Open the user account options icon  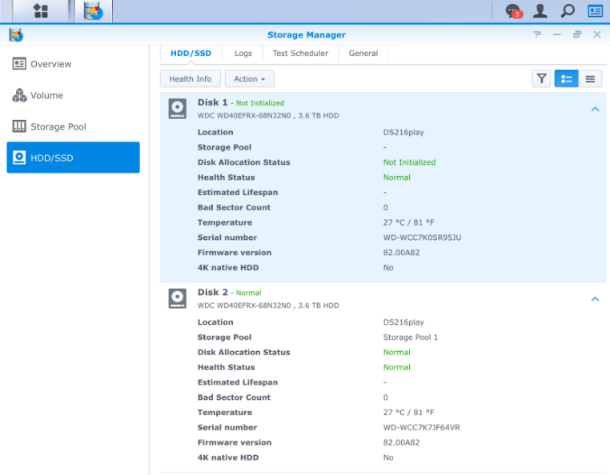[540, 11]
